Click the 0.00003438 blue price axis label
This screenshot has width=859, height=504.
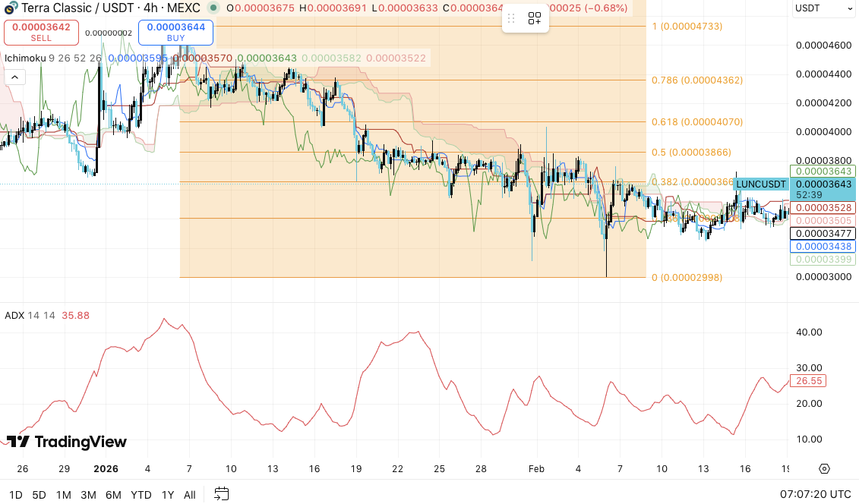[823, 247]
